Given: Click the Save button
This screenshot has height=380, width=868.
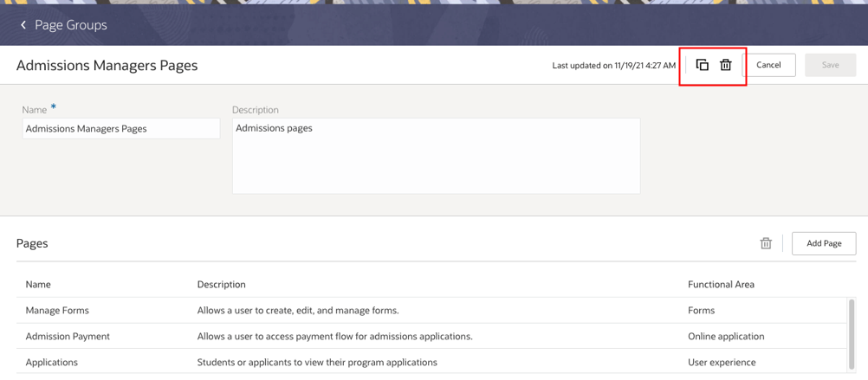Looking at the screenshot, I should [x=830, y=65].
